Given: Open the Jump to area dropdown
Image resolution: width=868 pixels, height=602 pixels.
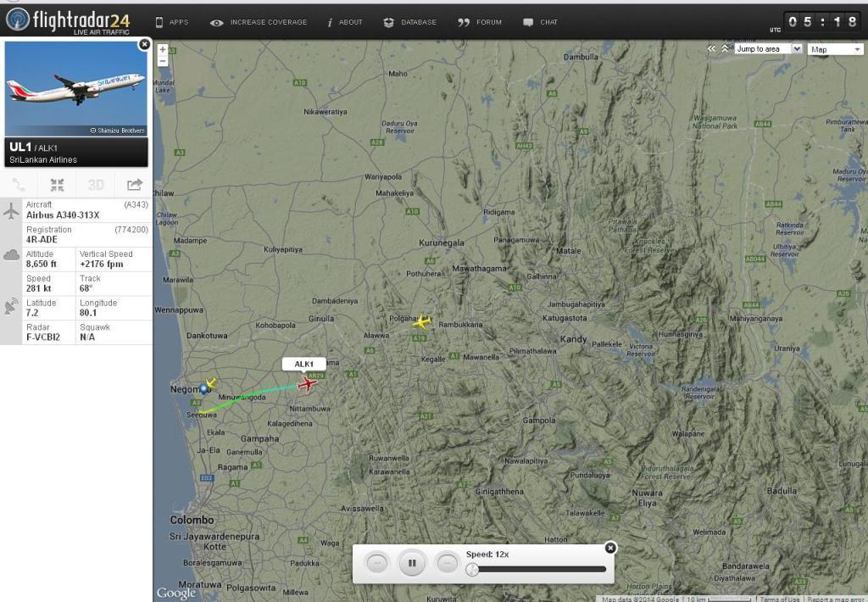Looking at the screenshot, I should (768, 48).
